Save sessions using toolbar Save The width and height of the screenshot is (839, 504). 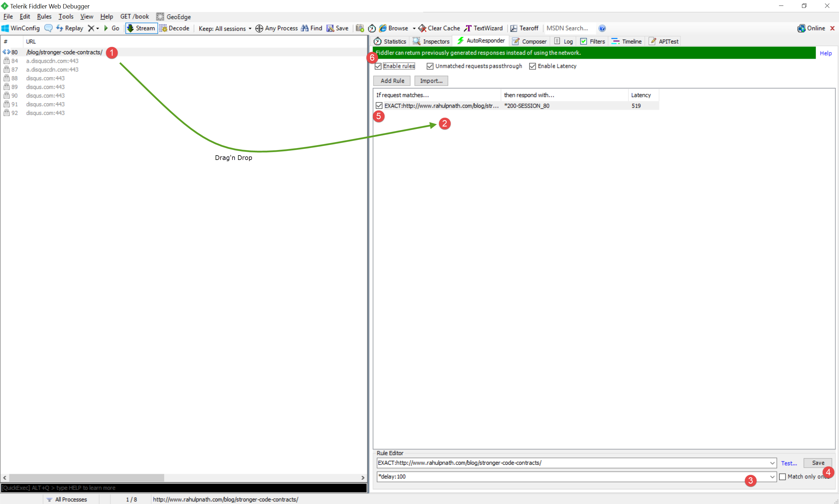coord(338,28)
